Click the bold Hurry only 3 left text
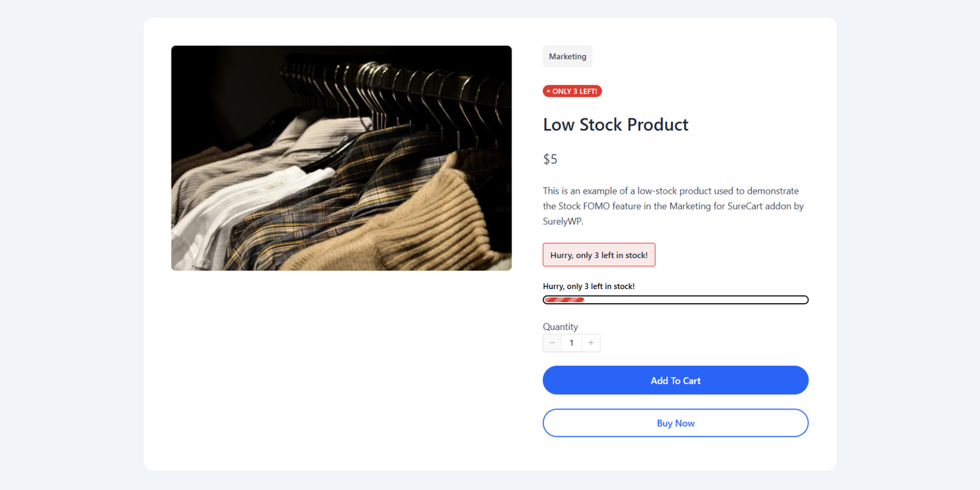The image size is (980, 490). [x=589, y=285]
